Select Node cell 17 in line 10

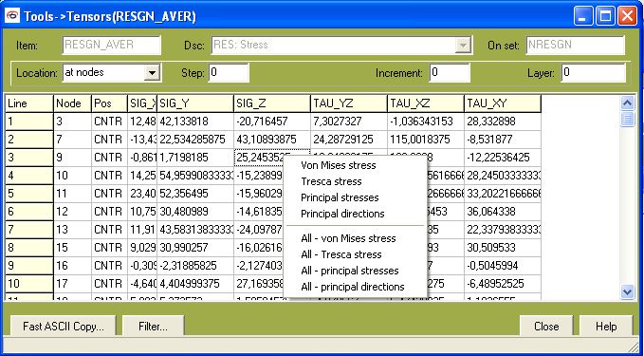point(72,284)
